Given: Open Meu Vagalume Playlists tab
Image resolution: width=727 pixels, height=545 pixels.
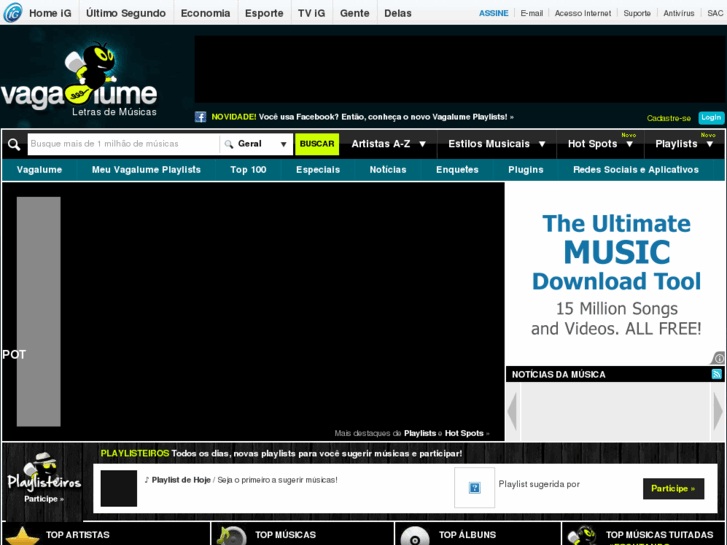Looking at the screenshot, I should [146, 170].
